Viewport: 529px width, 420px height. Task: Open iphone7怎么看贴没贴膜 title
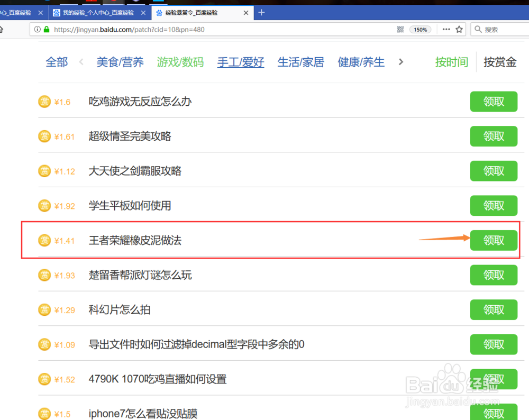(x=143, y=414)
